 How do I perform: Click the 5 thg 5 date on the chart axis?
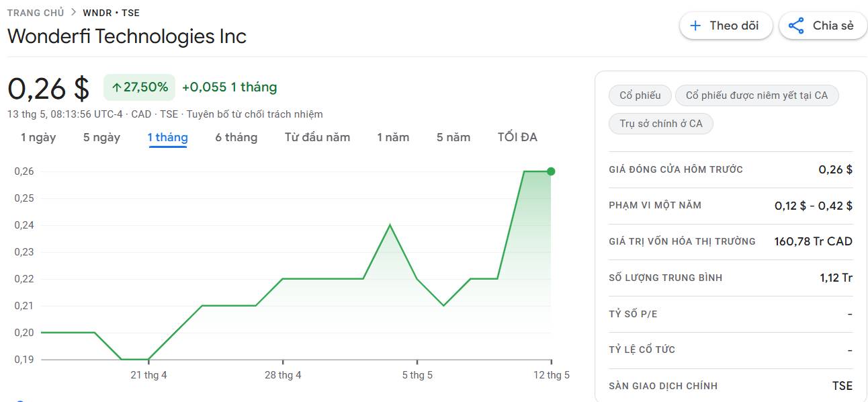coord(417,375)
